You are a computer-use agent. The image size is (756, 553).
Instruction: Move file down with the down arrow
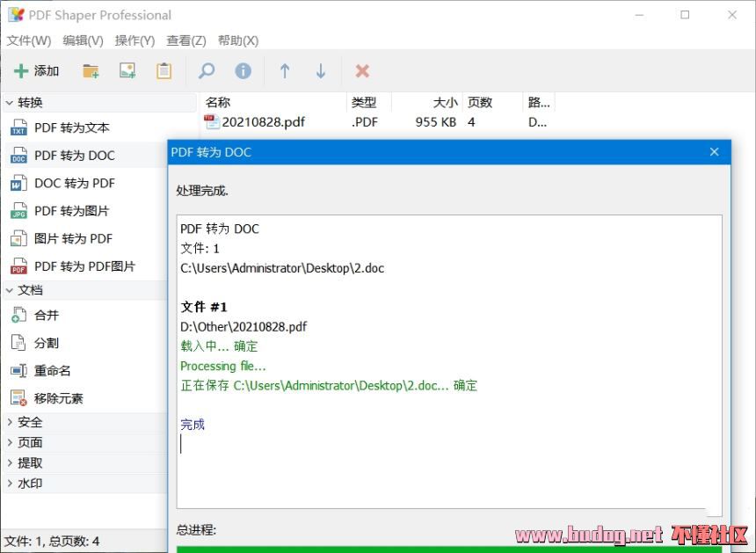tap(321, 71)
